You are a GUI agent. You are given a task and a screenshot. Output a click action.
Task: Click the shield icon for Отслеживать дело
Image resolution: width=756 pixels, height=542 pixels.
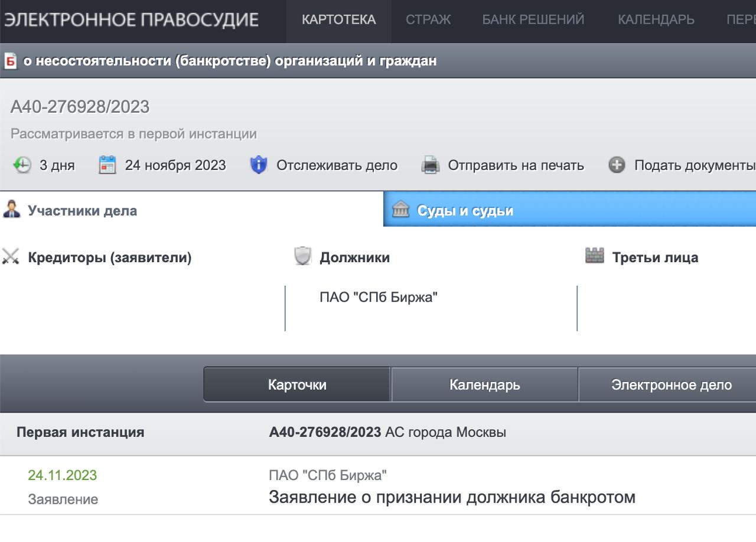(259, 165)
